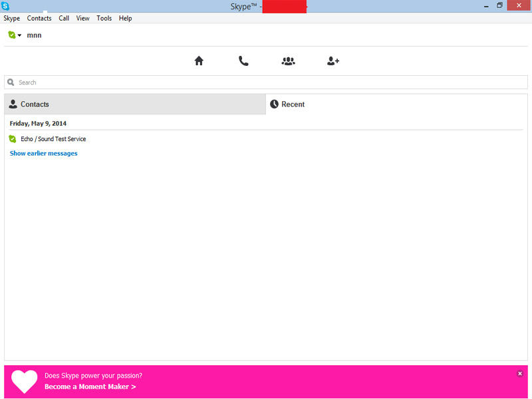Image resolution: width=532 pixels, height=399 pixels.
Task: Open the Skype menu
Action: (12, 19)
